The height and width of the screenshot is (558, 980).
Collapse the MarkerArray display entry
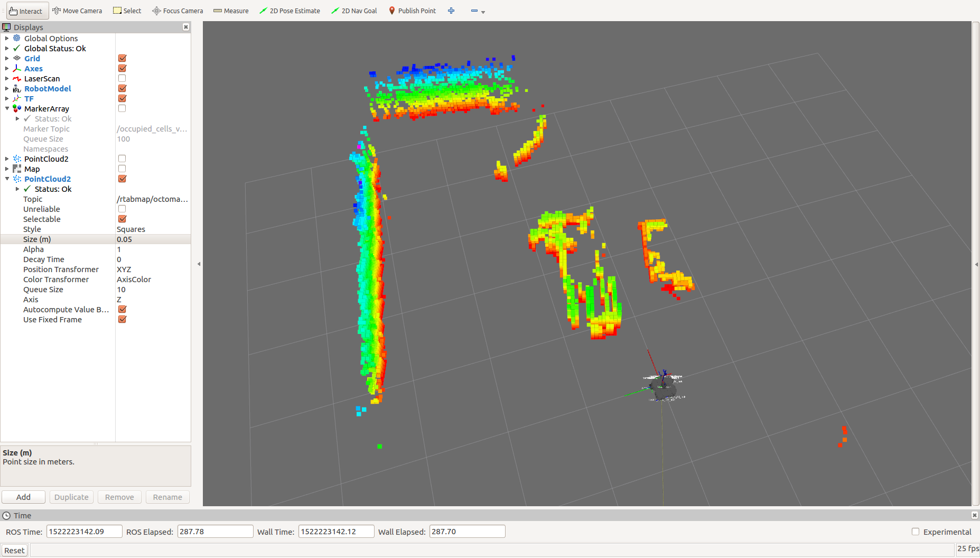[x=7, y=109]
